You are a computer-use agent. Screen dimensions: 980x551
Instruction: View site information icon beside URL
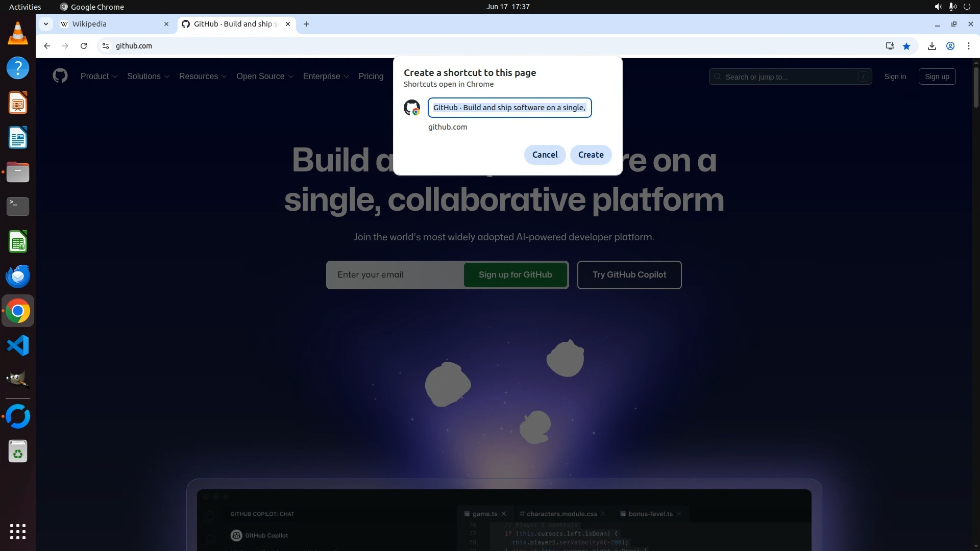[x=106, y=46]
